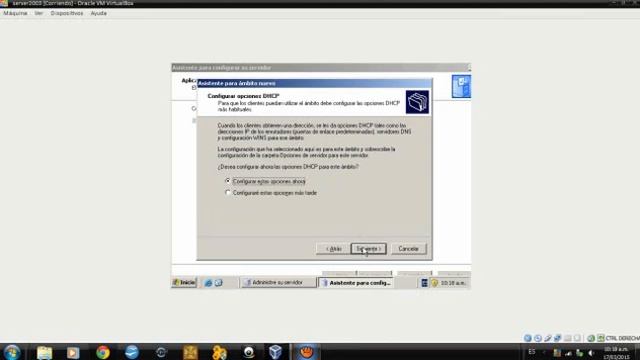The width and height of the screenshot is (640, 360).
Task: Open the yellow gears app on host taskbar
Action: tap(219, 352)
